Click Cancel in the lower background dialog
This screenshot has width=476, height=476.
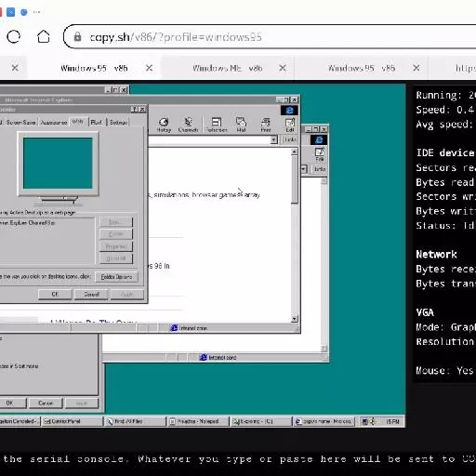[46, 403]
